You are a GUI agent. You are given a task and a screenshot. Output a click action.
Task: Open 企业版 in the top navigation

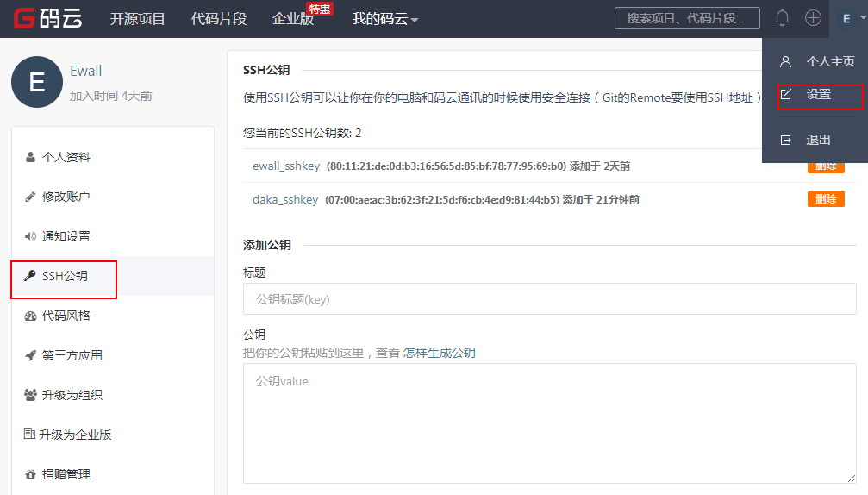(x=293, y=19)
